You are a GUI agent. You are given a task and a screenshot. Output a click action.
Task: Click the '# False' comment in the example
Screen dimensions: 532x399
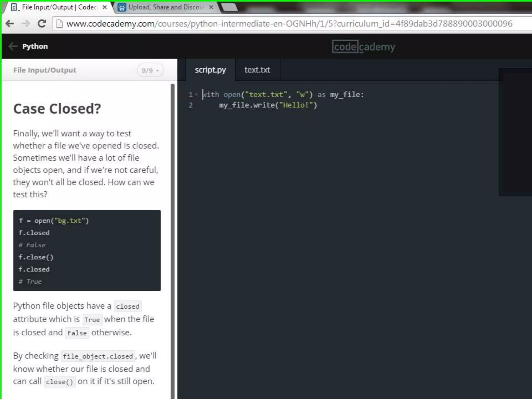[x=32, y=245]
